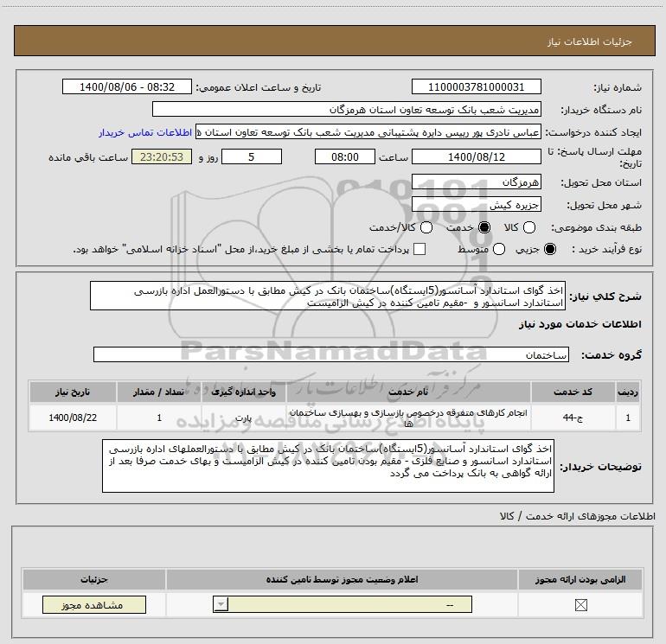Screen dimensions: 666x644
Task: Click the response deadline date 1400/08/12 field
Action: (476, 156)
